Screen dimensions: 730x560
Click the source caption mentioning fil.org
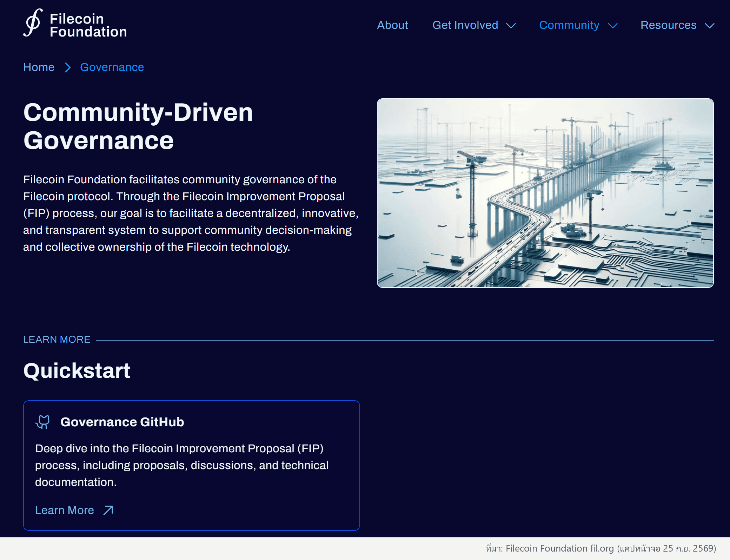[x=601, y=548]
